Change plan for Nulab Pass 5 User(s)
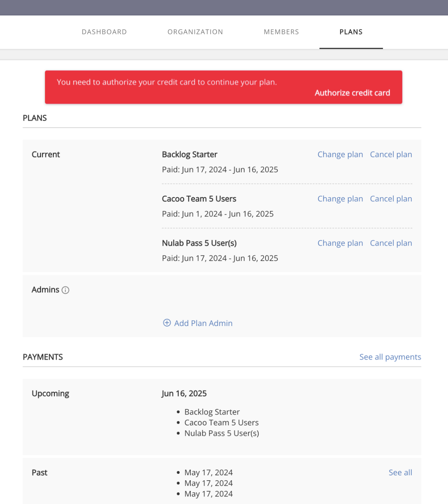Screen dimensions: 448x504 [340, 243]
